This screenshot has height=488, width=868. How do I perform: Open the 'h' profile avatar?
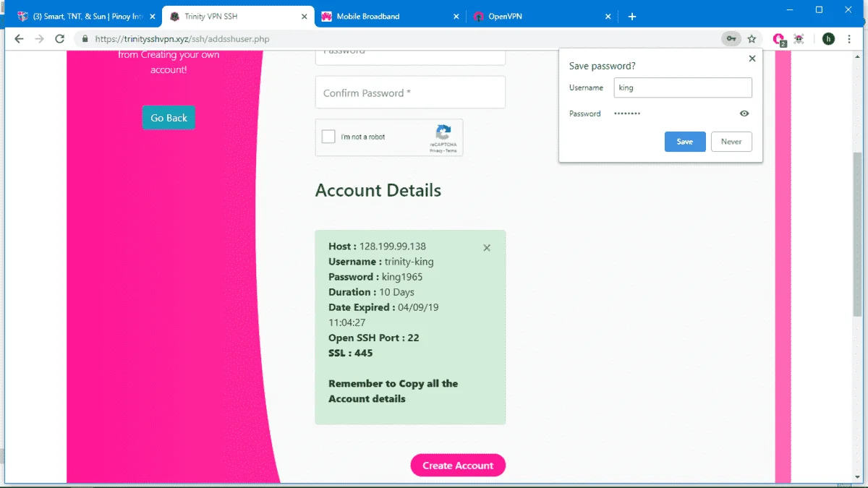tap(828, 39)
